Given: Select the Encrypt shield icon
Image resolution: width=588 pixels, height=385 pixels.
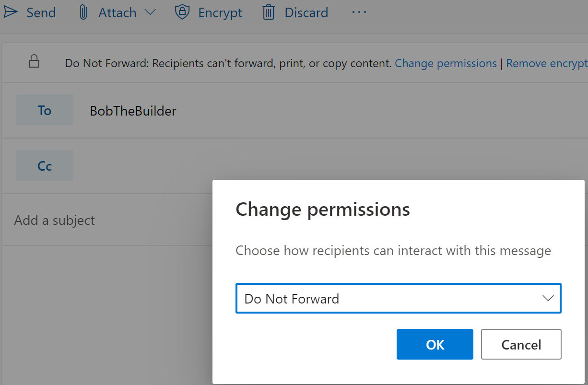Looking at the screenshot, I should pyautogui.click(x=183, y=12).
